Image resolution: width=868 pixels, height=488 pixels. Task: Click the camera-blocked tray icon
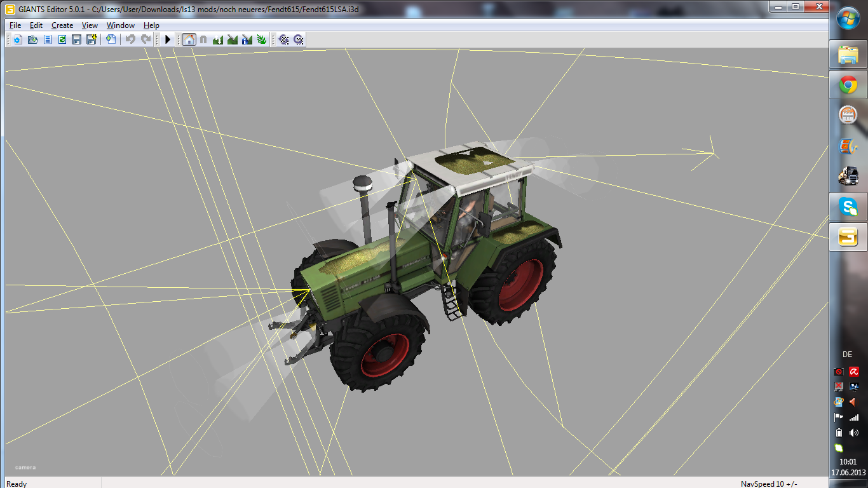tap(839, 372)
